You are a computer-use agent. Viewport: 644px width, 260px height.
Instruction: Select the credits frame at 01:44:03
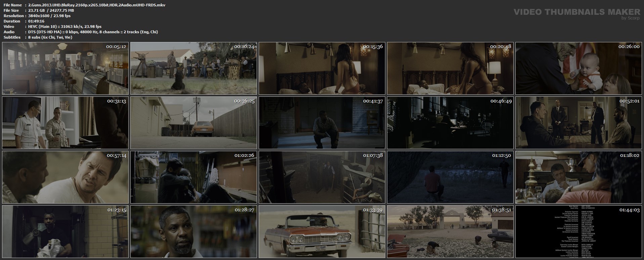point(578,231)
